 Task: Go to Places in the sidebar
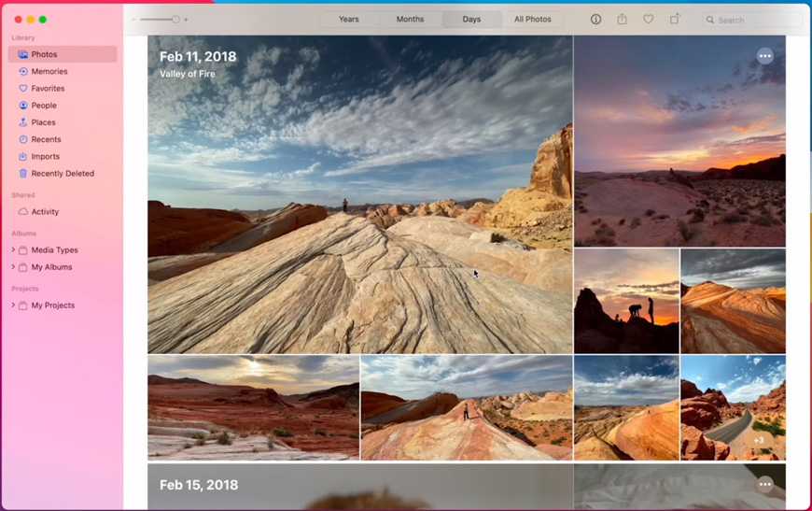(x=43, y=122)
